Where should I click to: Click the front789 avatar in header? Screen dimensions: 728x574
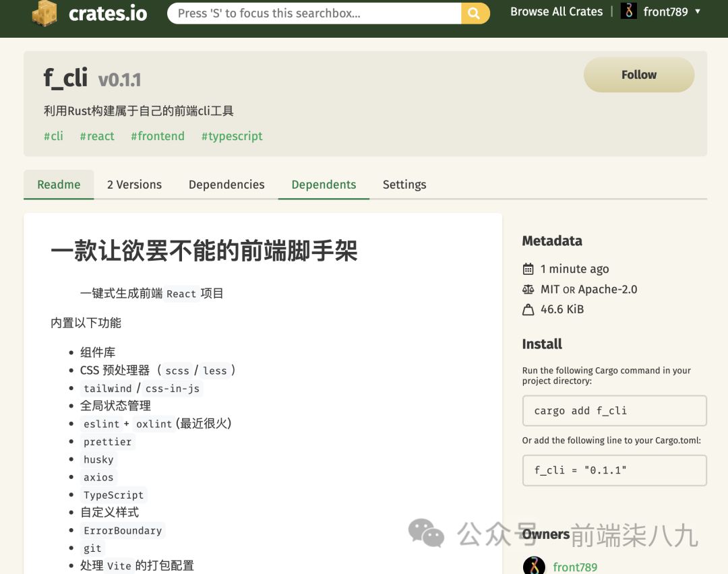tap(629, 11)
